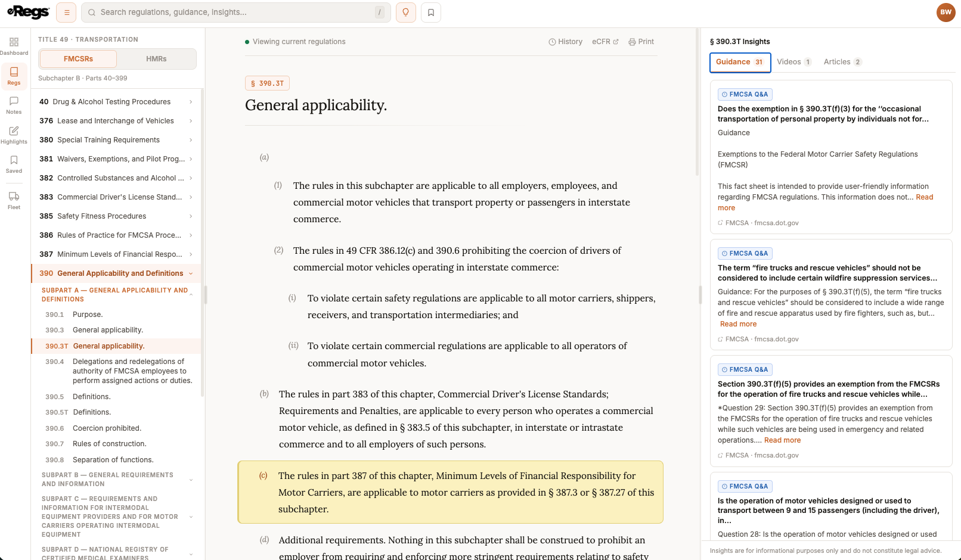Click the lightbulb insights icon
Screen dimensions: 961x560
[x=406, y=13]
